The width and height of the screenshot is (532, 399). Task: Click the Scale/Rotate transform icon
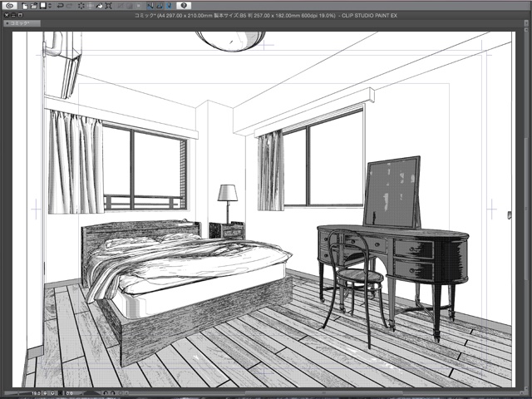[109, 6]
